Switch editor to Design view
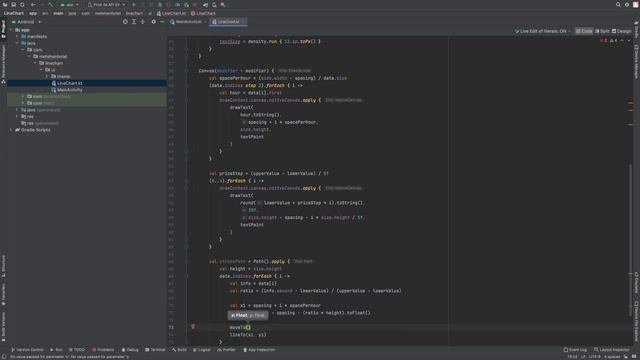This screenshot has height=360, width=640. 622,31
